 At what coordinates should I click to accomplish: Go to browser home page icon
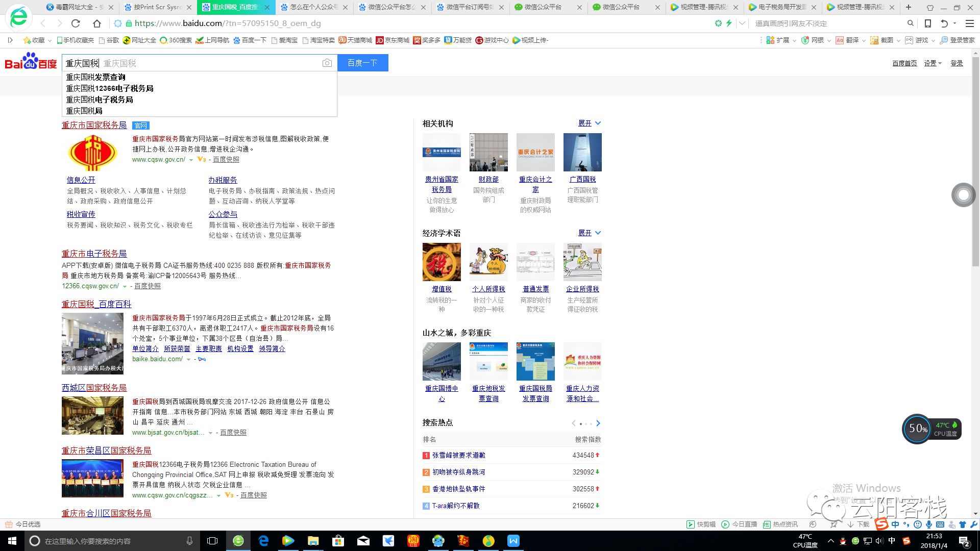(x=97, y=23)
